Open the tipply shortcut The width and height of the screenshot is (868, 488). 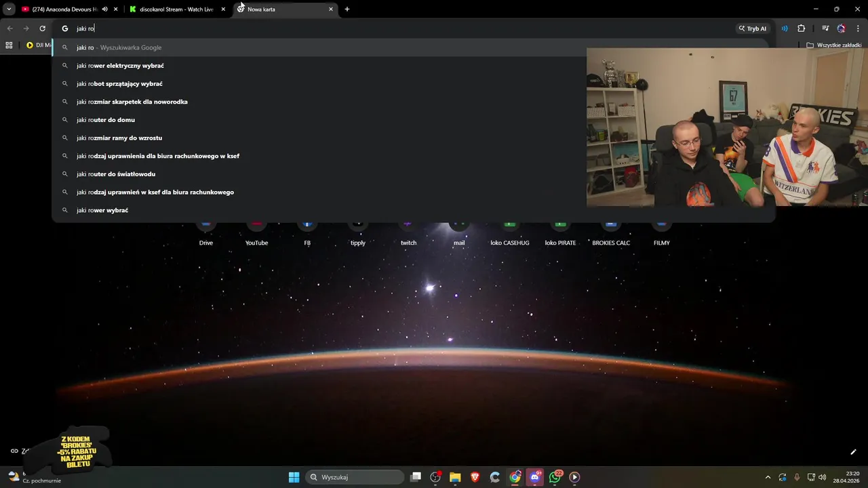[358, 233]
